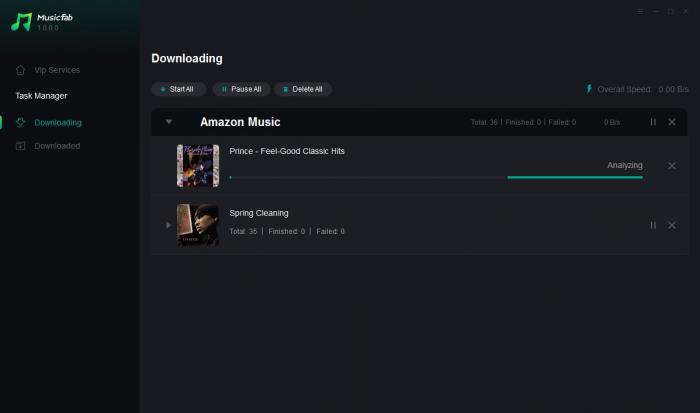Screen dimensions: 700x413
Task: Cancel the Prince Feel-Good Classic Hits task
Action: click(x=672, y=166)
